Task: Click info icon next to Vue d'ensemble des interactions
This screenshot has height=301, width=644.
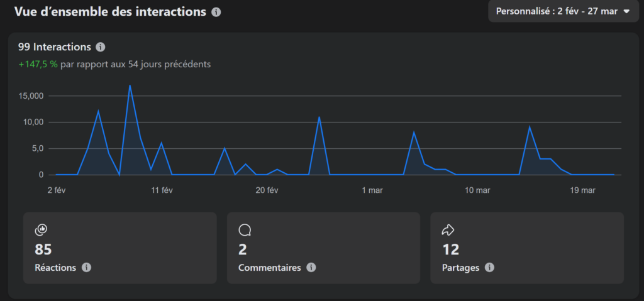Action: coord(216,13)
